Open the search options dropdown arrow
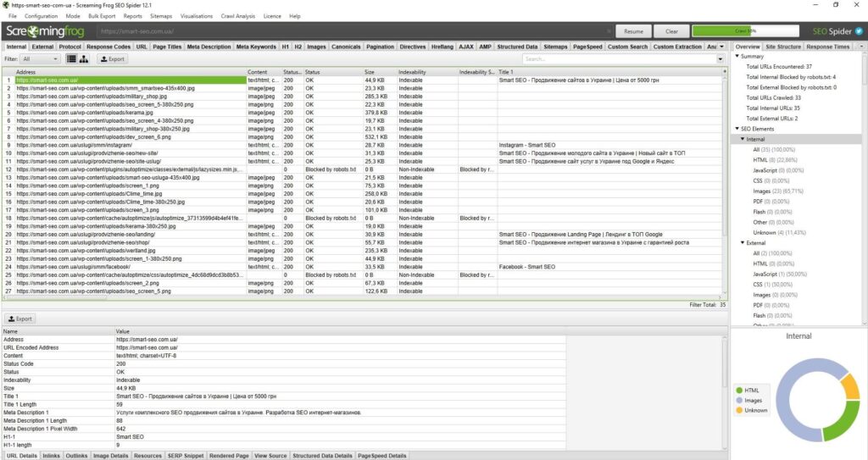 click(721, 58)
